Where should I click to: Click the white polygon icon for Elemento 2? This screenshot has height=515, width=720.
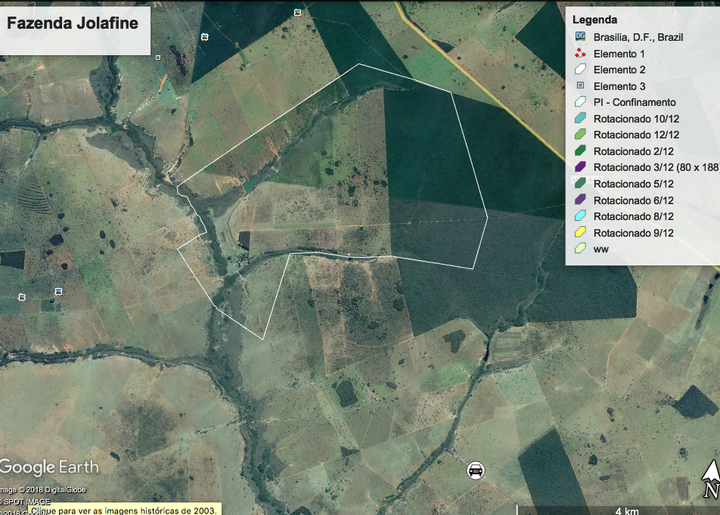[580, 70]
